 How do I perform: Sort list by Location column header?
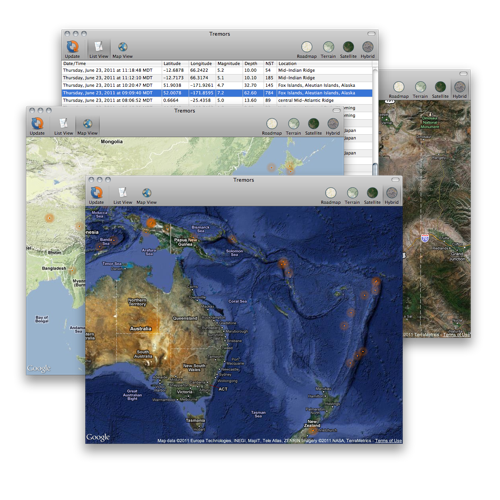tap(324, 63)
